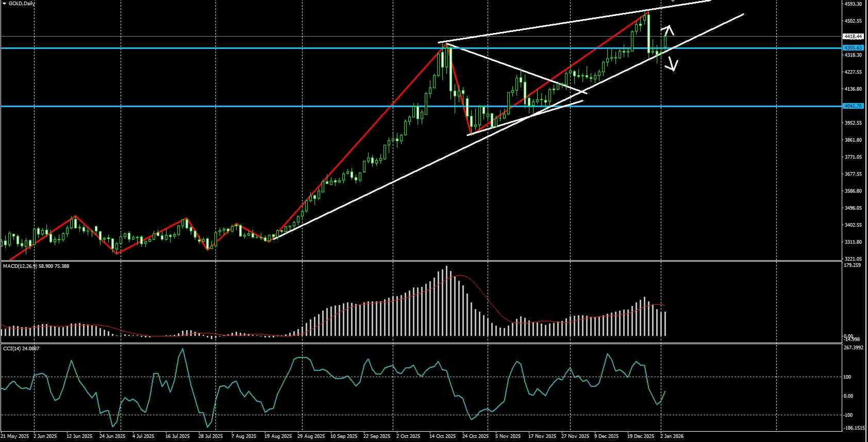Click the 24 Jun 2025 date label
868x442 pixels.
112,436
